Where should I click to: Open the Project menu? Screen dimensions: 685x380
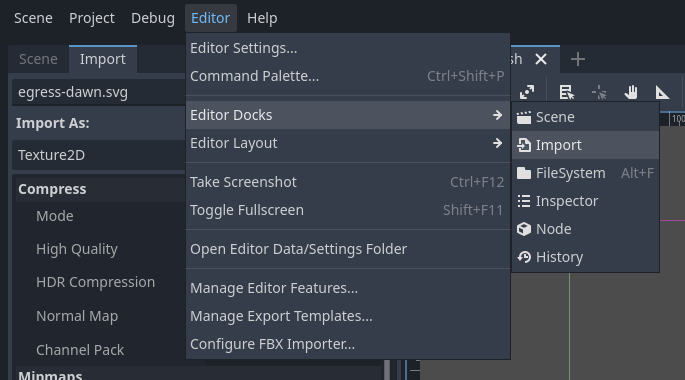(92, 18)
